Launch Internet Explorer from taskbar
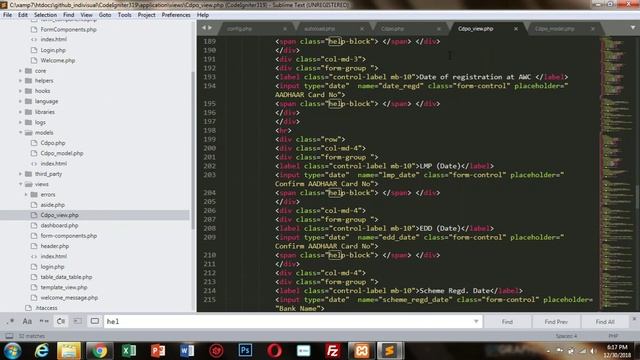640x360 pixels. coord(42,351)
